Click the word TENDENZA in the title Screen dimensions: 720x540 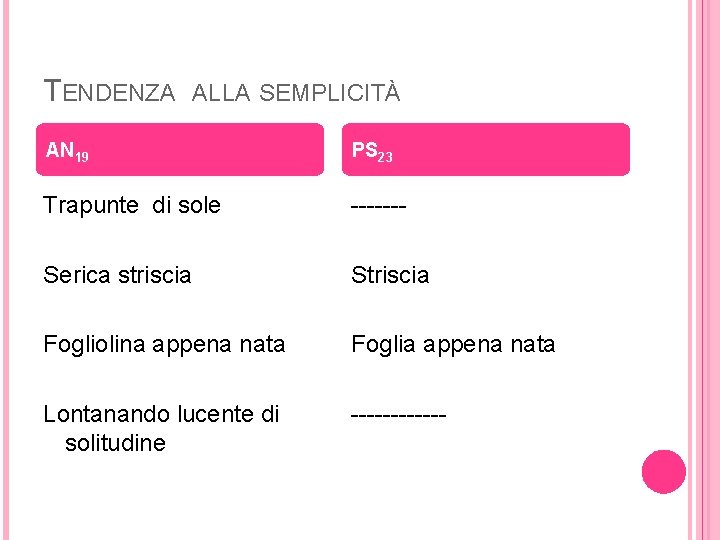coord(110,92)
